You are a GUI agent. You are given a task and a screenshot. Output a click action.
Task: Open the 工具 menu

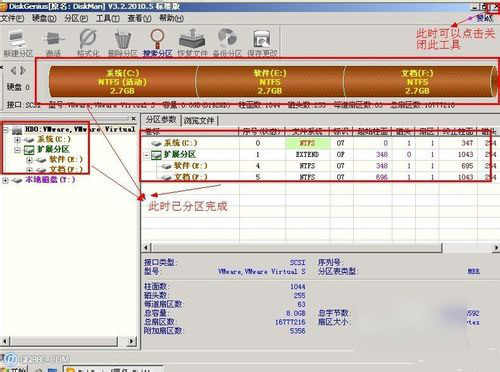pyautogui.click(x=108, y=18)
